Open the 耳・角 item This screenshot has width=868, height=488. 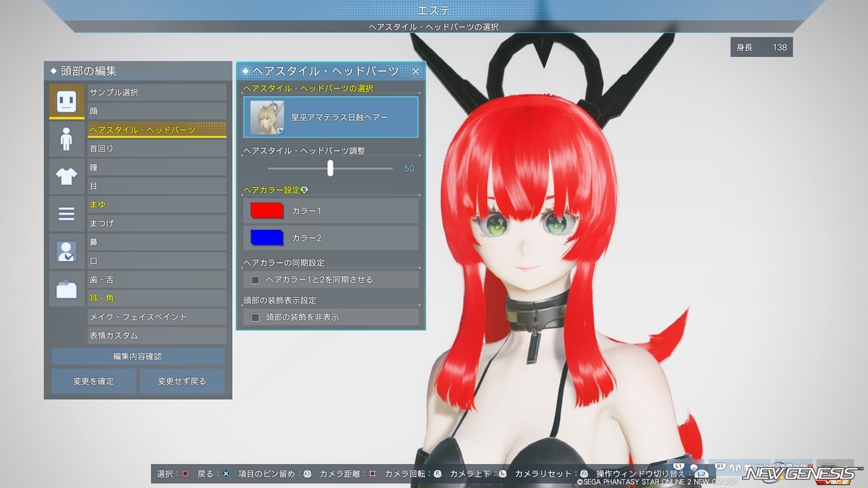tap(157, 298)
